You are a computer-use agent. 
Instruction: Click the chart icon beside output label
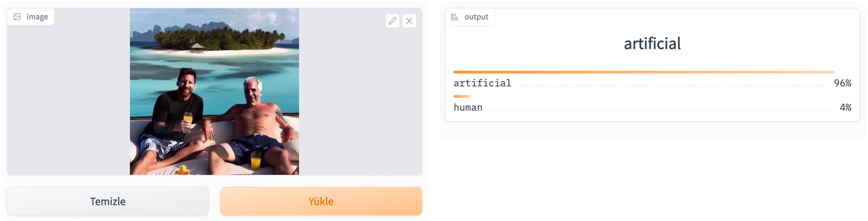coord(455,17)
